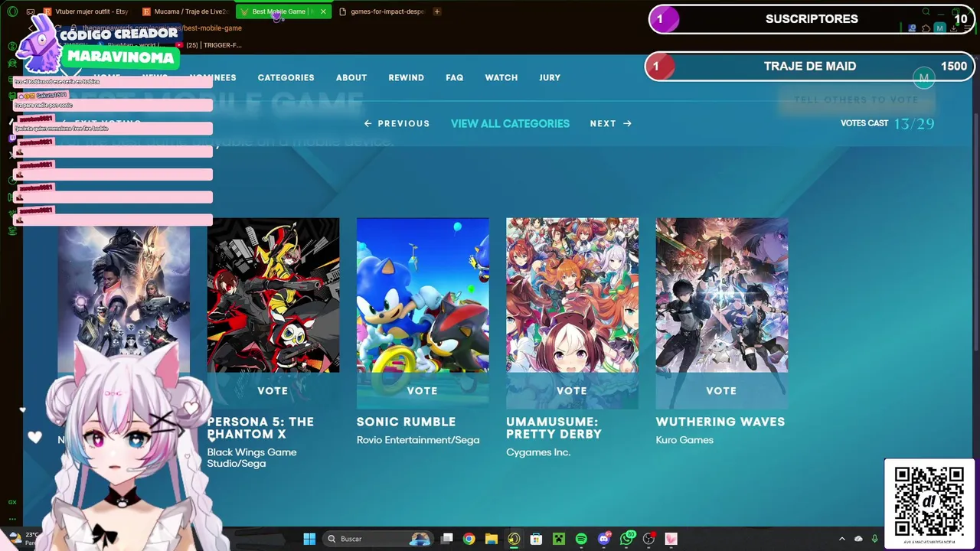Click the M profile avatar near top-right
Image resolution: width=980 pixels, height=551 pixels.
(x=924, y=77)
